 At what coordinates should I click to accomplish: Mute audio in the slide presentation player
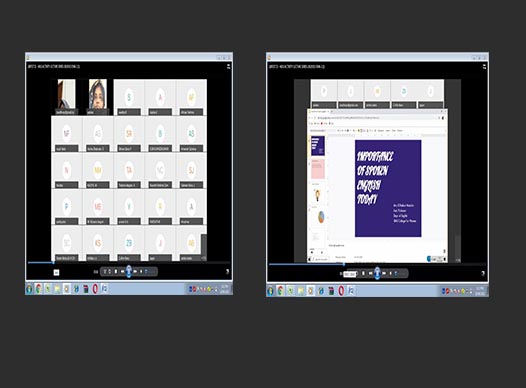coord(391,273)
